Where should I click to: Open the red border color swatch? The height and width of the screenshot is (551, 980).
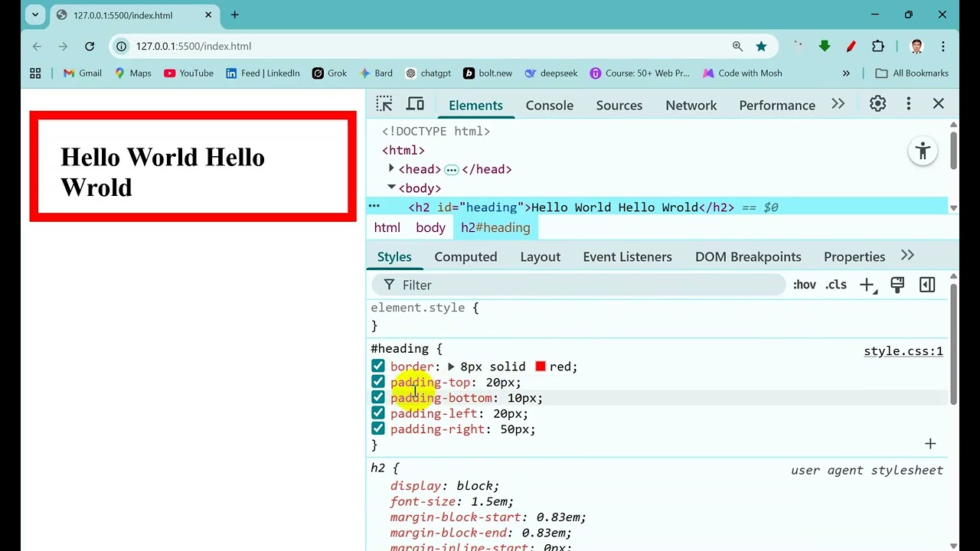(541, 367)
